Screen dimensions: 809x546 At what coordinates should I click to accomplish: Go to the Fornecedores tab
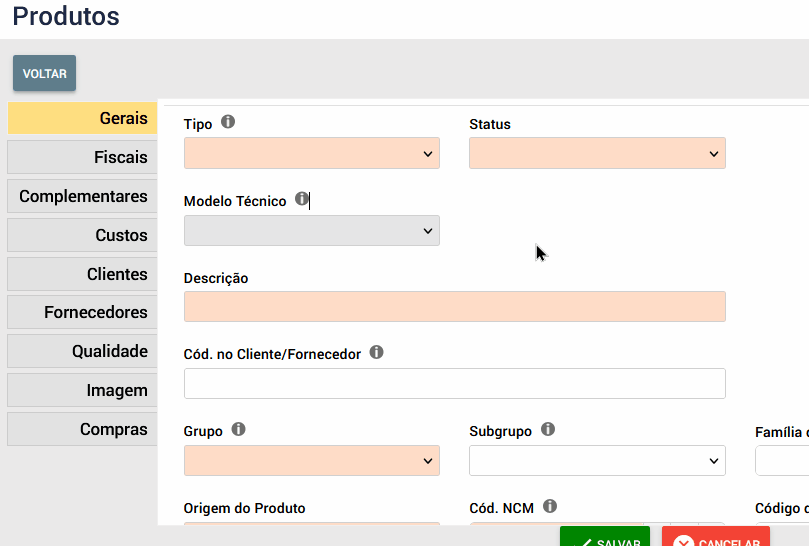click(82, 312)
